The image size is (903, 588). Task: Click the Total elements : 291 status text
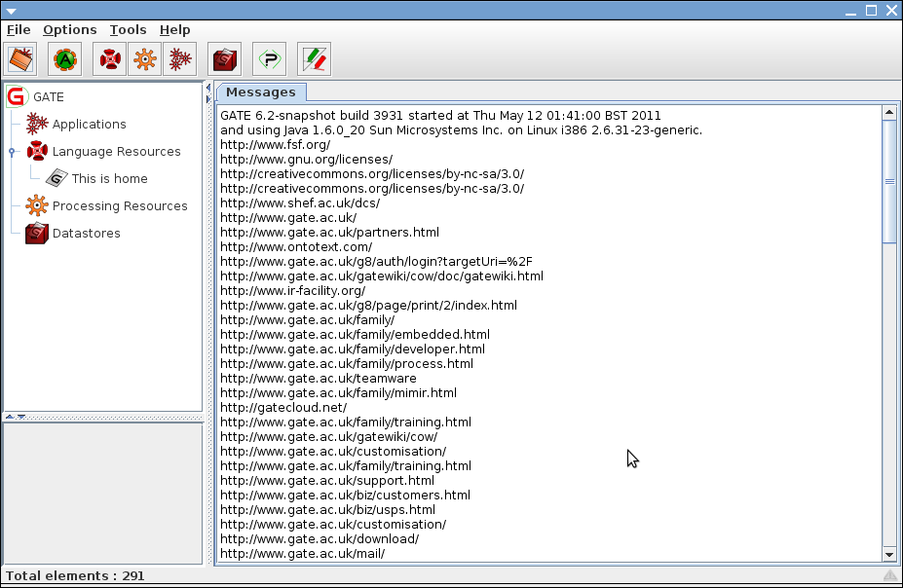pyautogui.click(x=75, y=576)
